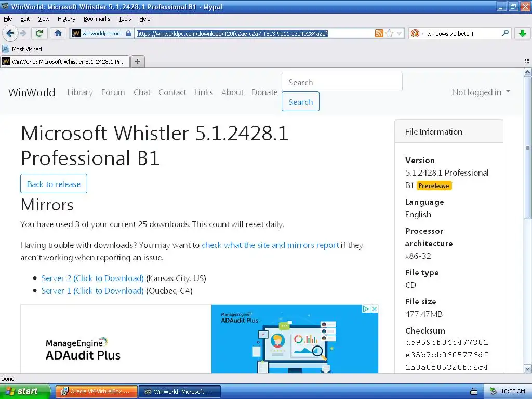Switch to Oracle VM VirtualBox taskbar item
This screenshot has height=399, width=532.
point(97,392)
